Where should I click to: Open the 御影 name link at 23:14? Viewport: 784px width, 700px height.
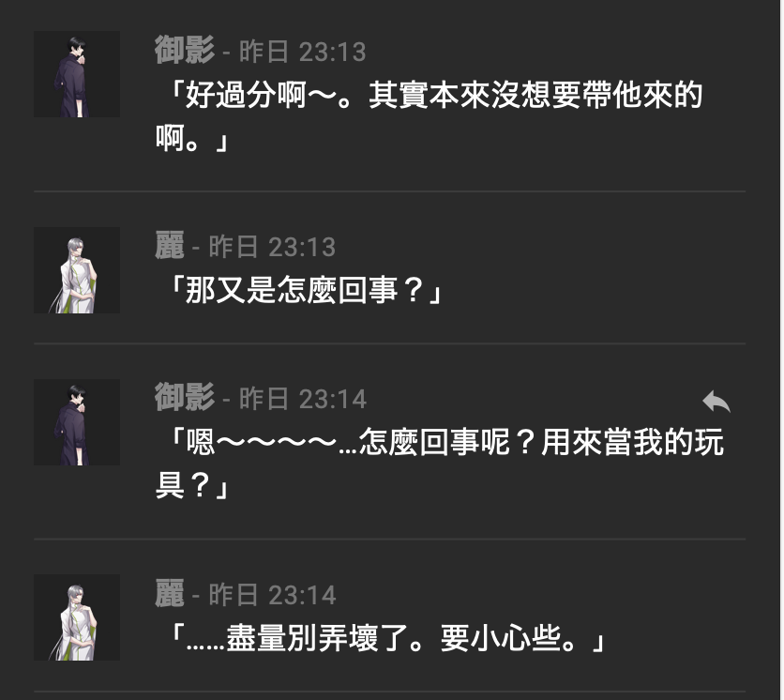tap(185, 398)
